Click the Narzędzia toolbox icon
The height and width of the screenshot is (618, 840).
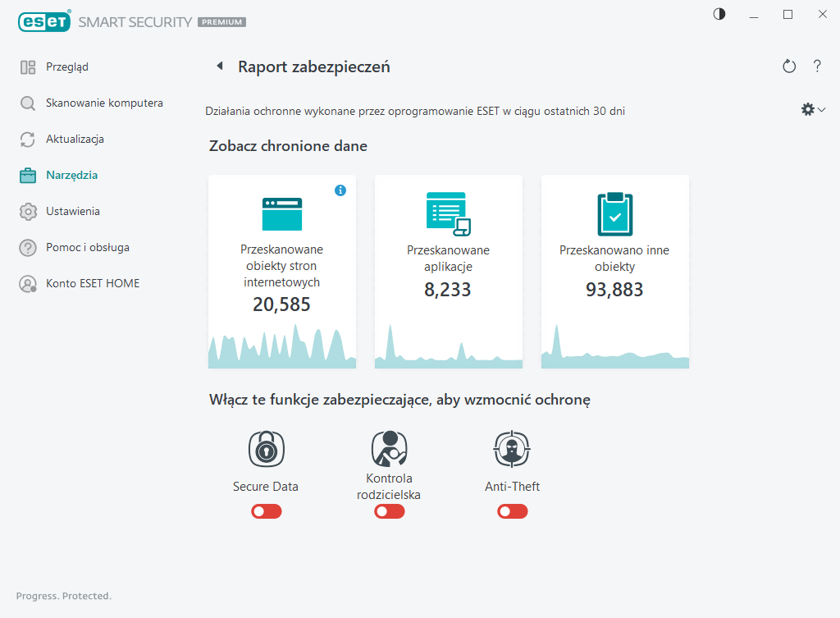[x=27, y=175]
